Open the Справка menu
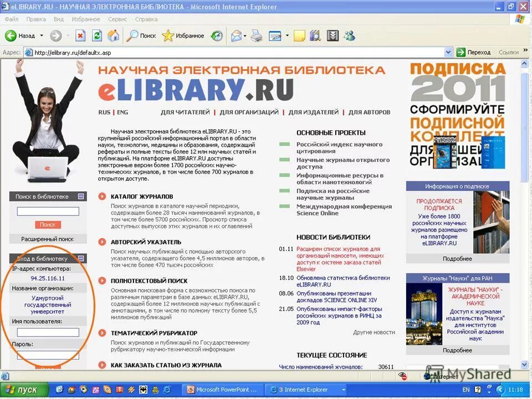The image size is (532, 399). 146,19
